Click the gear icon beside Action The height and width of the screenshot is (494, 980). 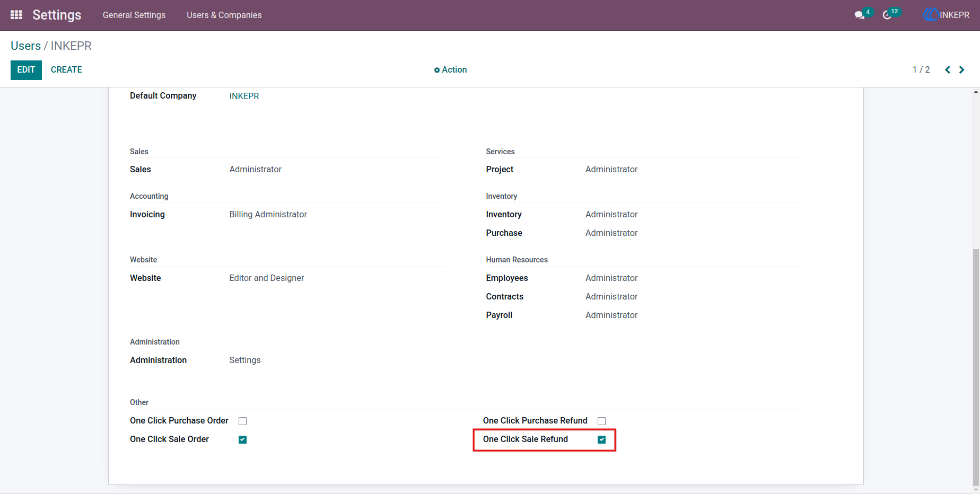[x=437, y=70]
